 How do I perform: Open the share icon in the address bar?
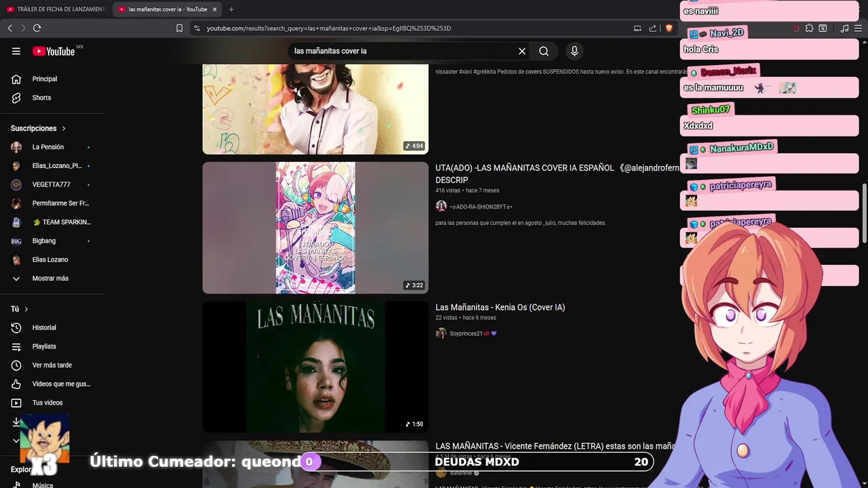[652, 28]
